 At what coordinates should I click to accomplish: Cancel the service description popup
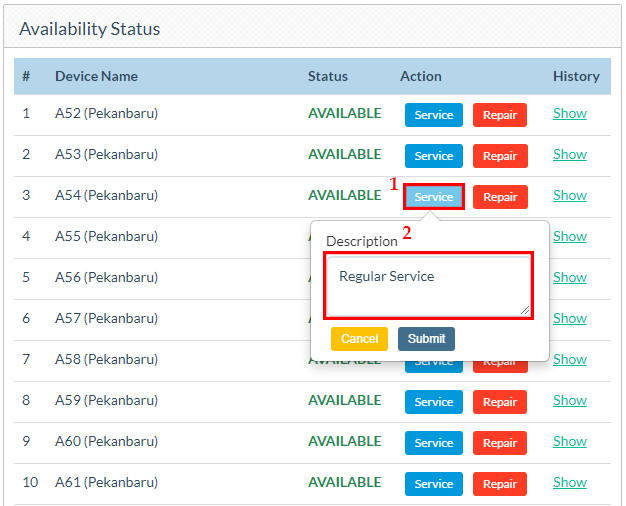(359, 339)
